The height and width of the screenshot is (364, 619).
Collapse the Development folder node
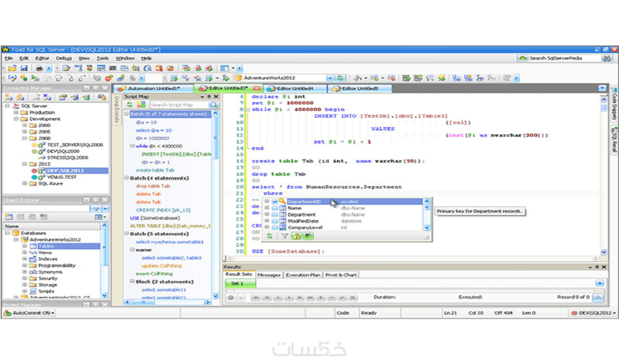tap(16, 119)
